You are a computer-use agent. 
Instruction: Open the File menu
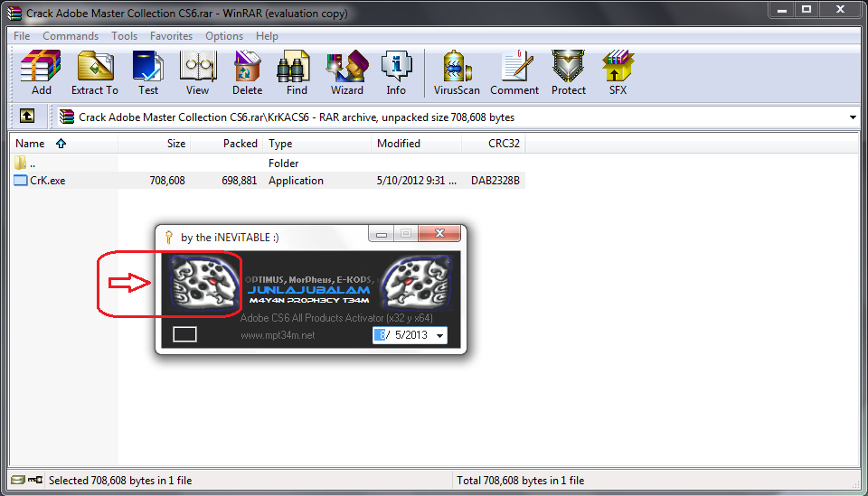22,36
